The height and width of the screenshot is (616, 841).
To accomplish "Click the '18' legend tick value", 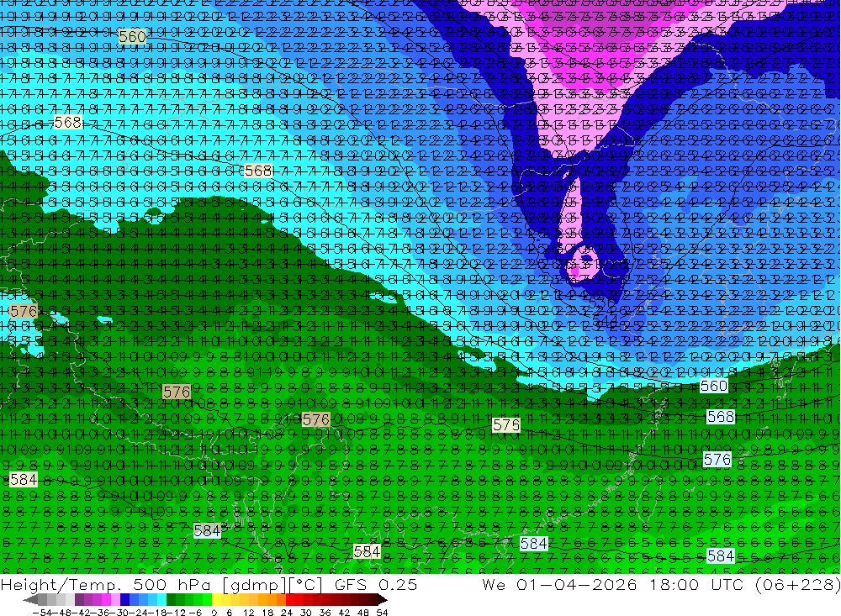I will (268, 612).
